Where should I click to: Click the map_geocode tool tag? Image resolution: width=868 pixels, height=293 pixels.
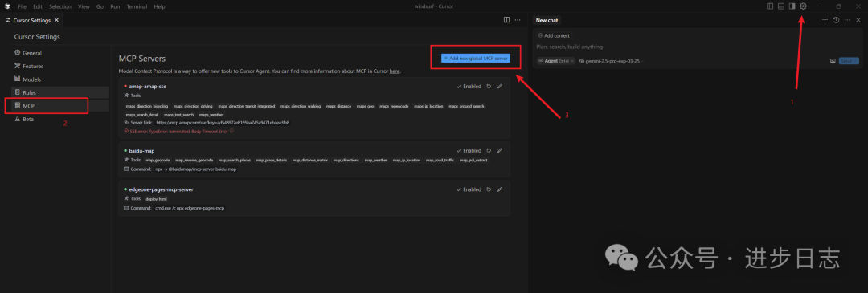click(158, 160)
